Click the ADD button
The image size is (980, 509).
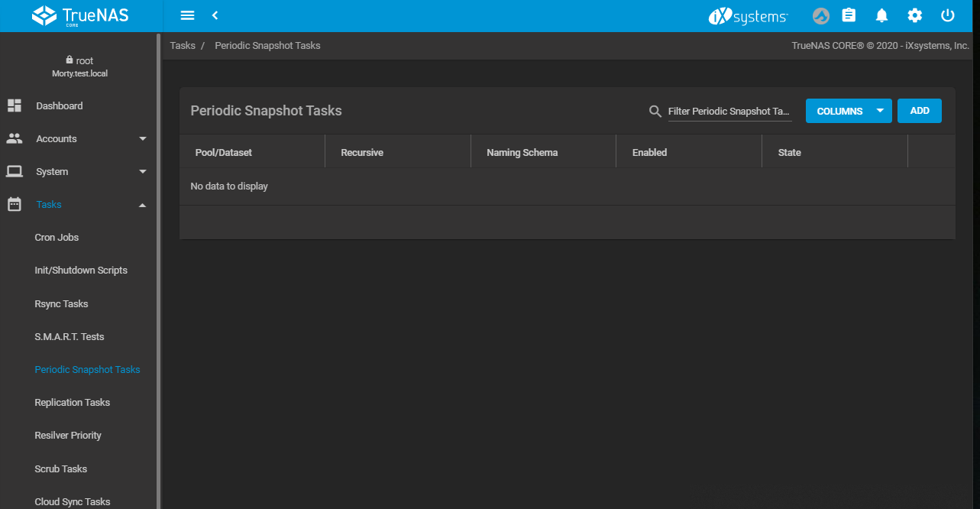click(x=919, y=111)
